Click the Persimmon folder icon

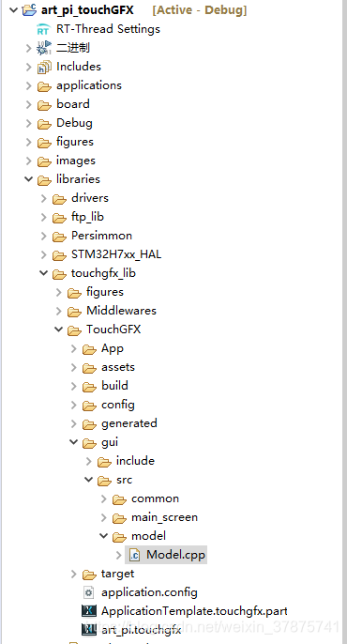click(x=59, y=237)
